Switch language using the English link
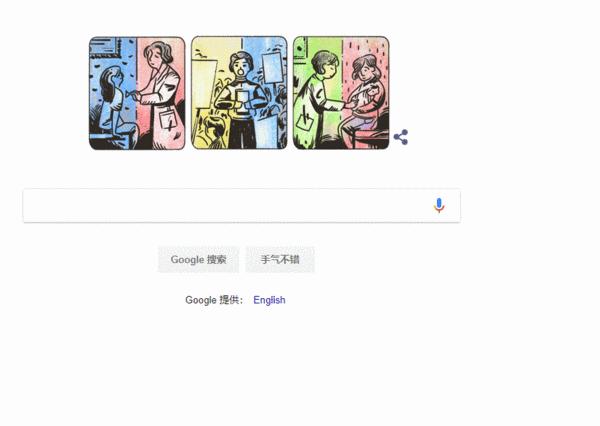Screen dimensions: 600x426 click(x=269, y=300)
